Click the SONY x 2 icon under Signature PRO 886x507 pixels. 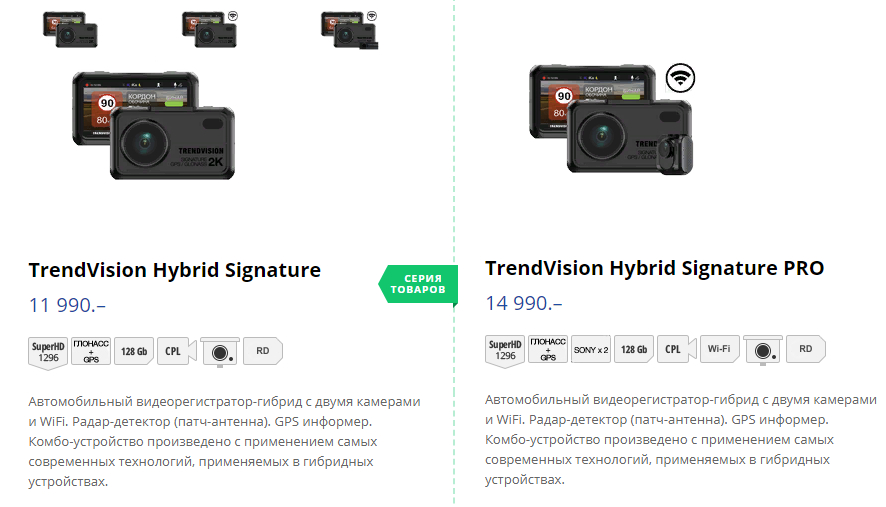[591, 349]
